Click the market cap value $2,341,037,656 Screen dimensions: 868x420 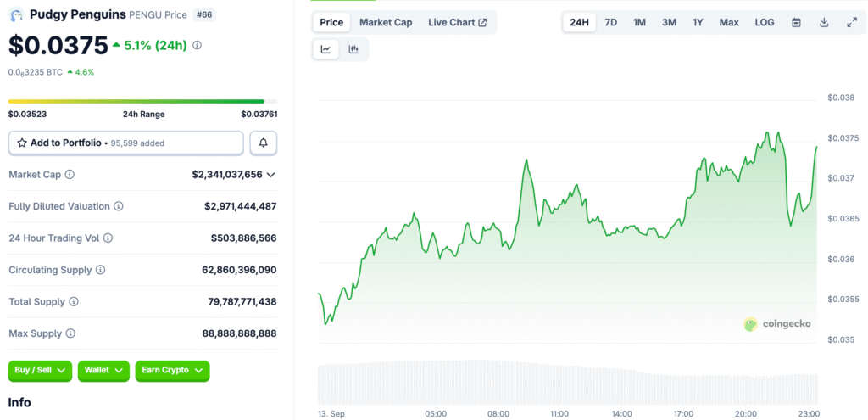[x=227, y=175]
